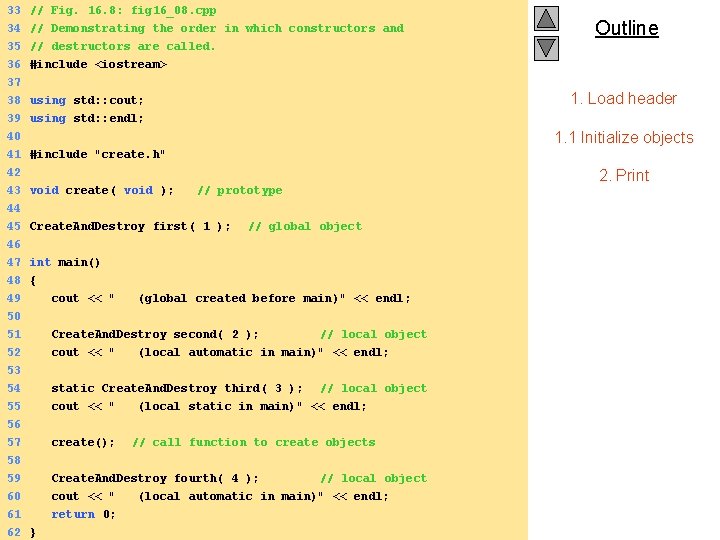
Task: Click the 'using std::cout;' line
Action: tap(87, 100)
